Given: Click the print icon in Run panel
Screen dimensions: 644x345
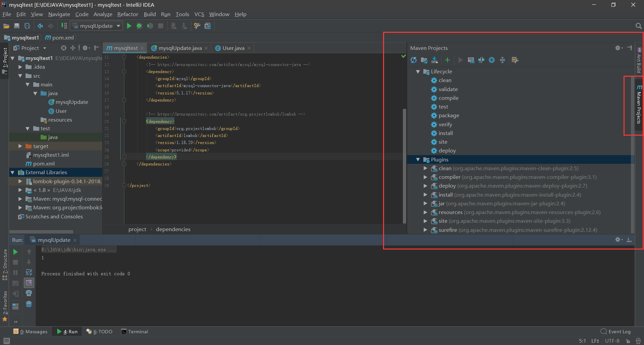Looking at the screenshot, I should [x=29, y=293].
